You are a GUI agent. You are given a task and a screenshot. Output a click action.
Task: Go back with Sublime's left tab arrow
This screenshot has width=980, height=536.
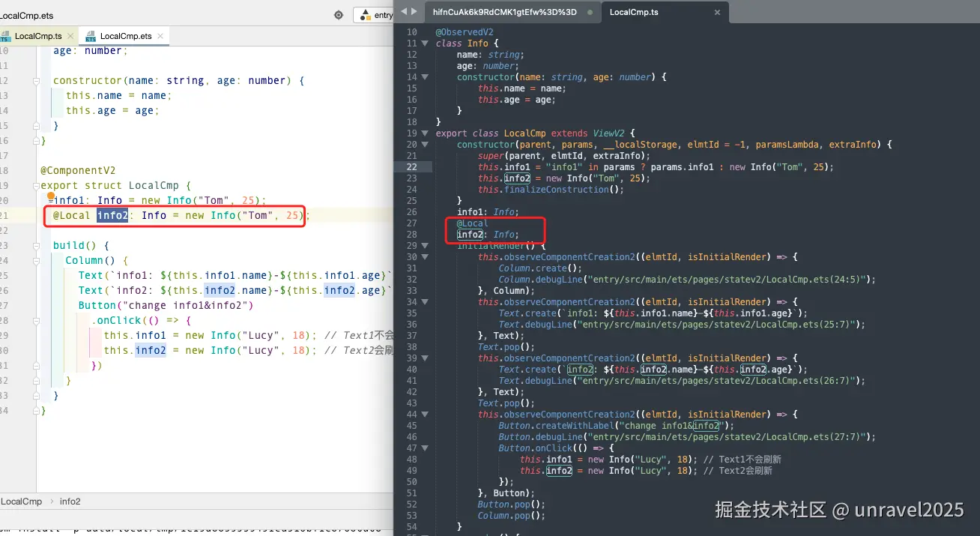point(405,12)
